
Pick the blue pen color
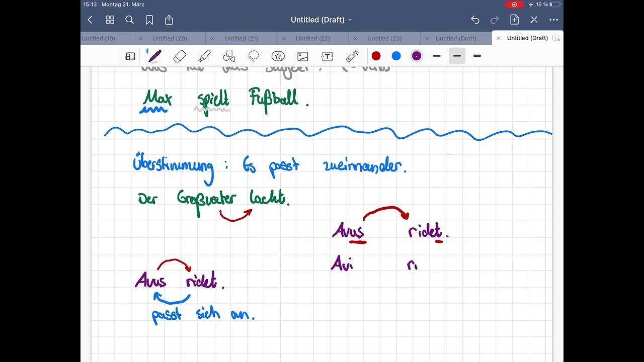point(396,56)
